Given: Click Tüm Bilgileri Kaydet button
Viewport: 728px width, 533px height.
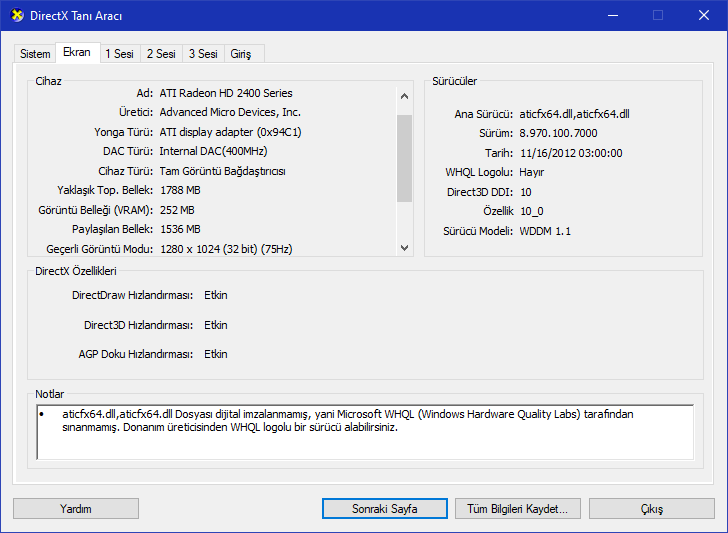Looking at the screenshot, I should (517, 508).
